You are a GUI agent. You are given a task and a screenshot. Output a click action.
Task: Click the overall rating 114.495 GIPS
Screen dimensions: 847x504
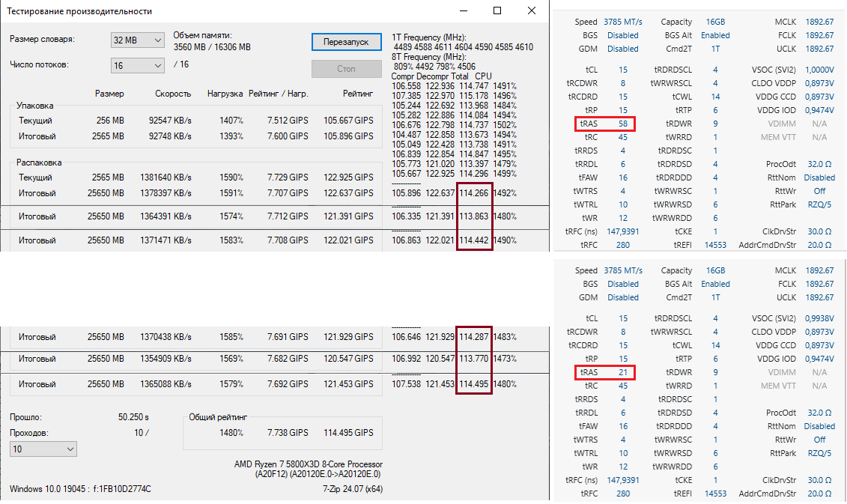tap(348, 433)
